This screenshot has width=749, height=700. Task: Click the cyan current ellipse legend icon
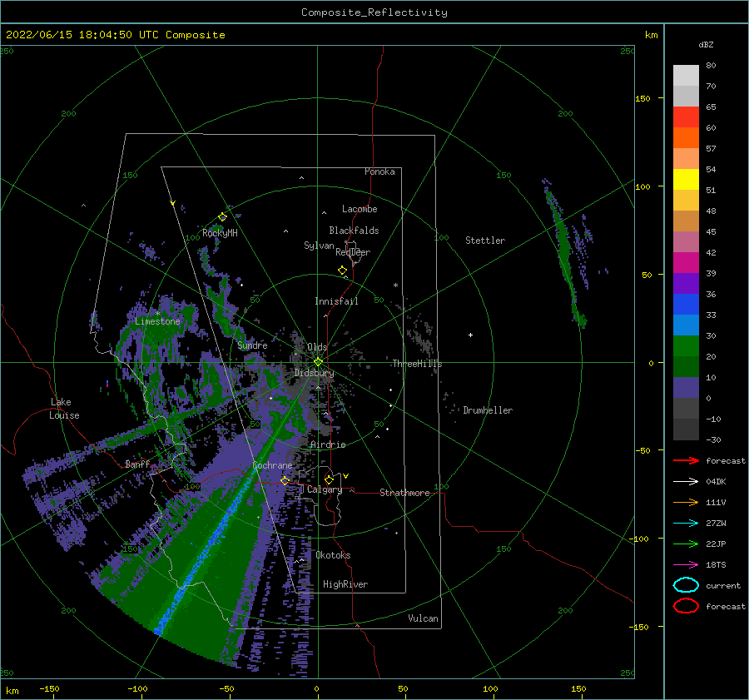tap(686, 585)
